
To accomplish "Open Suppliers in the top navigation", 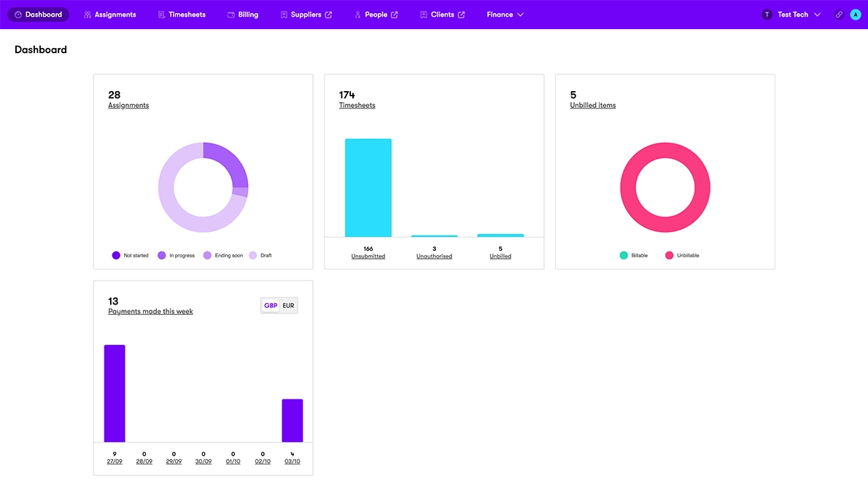I will 306,15.
